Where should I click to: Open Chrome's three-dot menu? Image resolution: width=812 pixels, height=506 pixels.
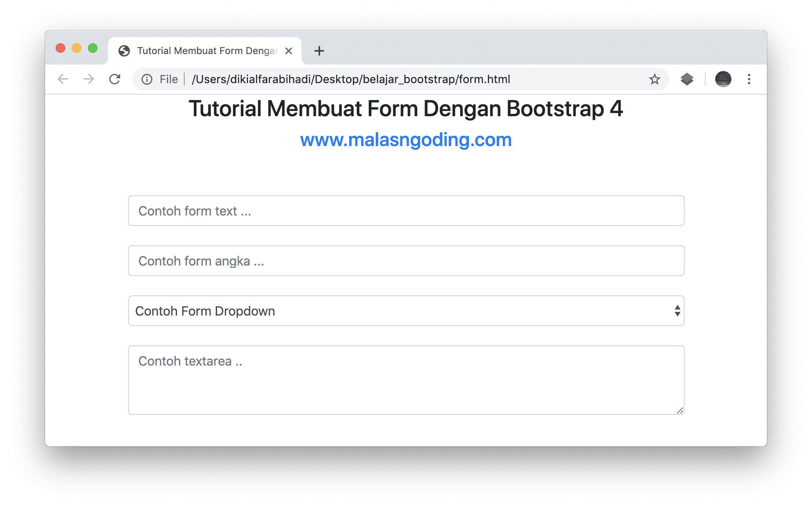749,79
